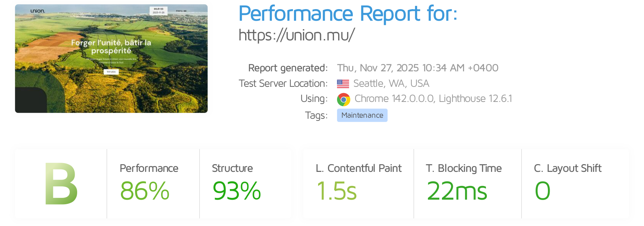This screenshot has height=226, width=644.
Task: Click the MUR 99 stock badge
Action: point(159,11)
